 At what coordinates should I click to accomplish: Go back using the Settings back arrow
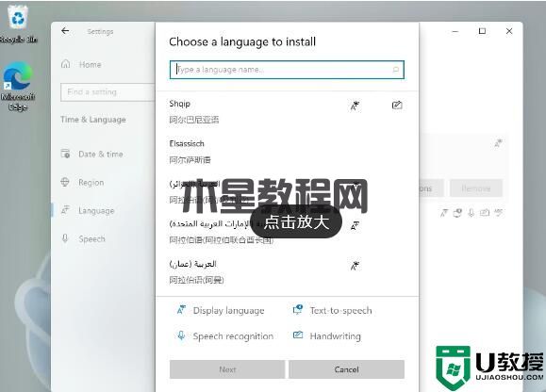(65, 31)
